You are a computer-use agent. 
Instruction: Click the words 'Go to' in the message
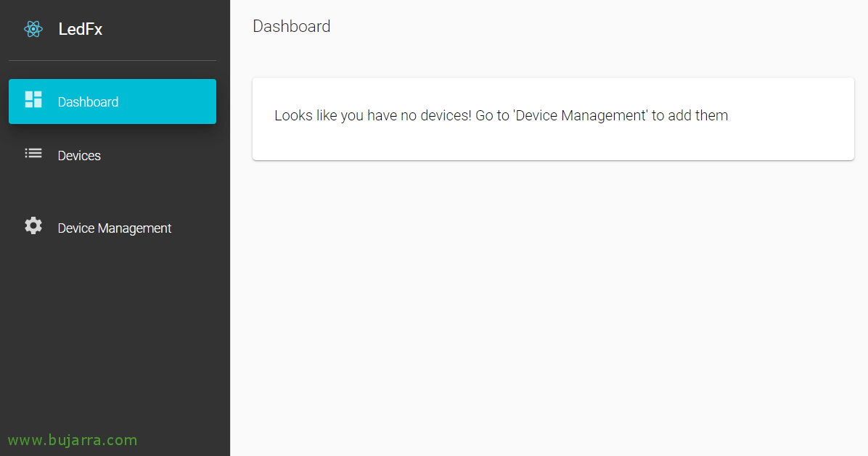[x=492, y=116]
